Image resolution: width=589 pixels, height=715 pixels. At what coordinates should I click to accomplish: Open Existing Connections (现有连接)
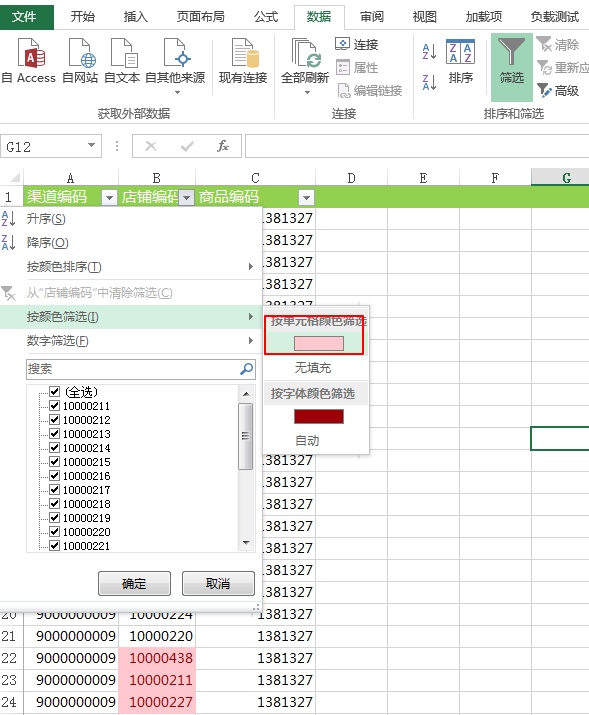pos(243,62)
